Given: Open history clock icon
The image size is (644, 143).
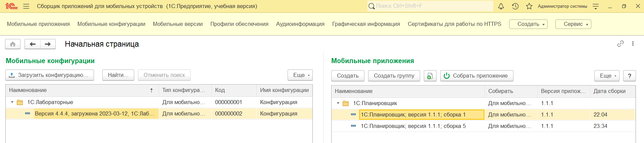Looking at the screenshot, I should click(x=515, y=6).
